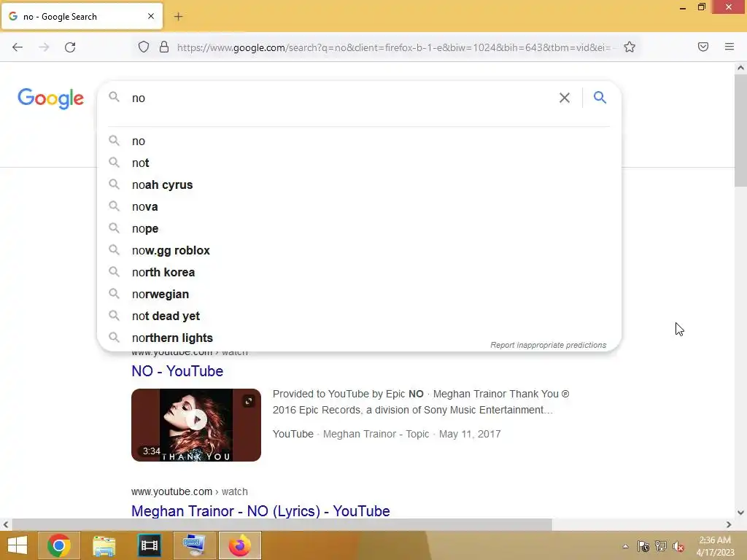
Task: Open the Windows Start button
Action: coord(18,545)
